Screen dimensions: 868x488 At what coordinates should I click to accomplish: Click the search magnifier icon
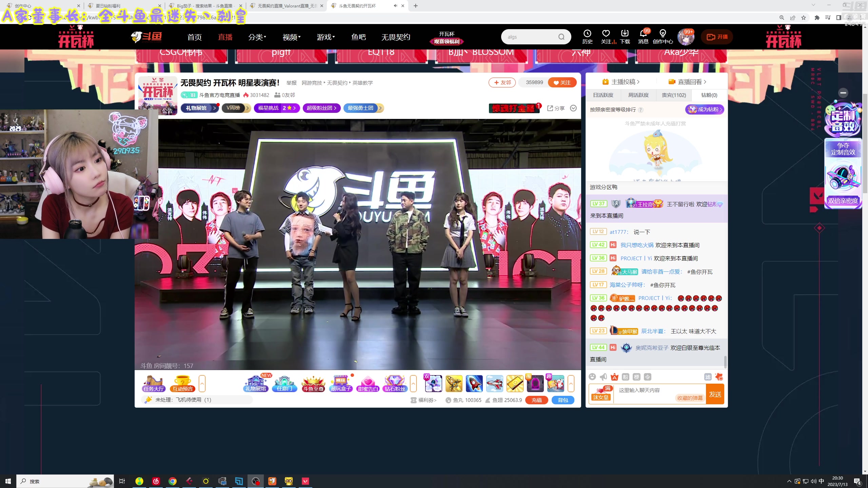click(x=561, y=37)
